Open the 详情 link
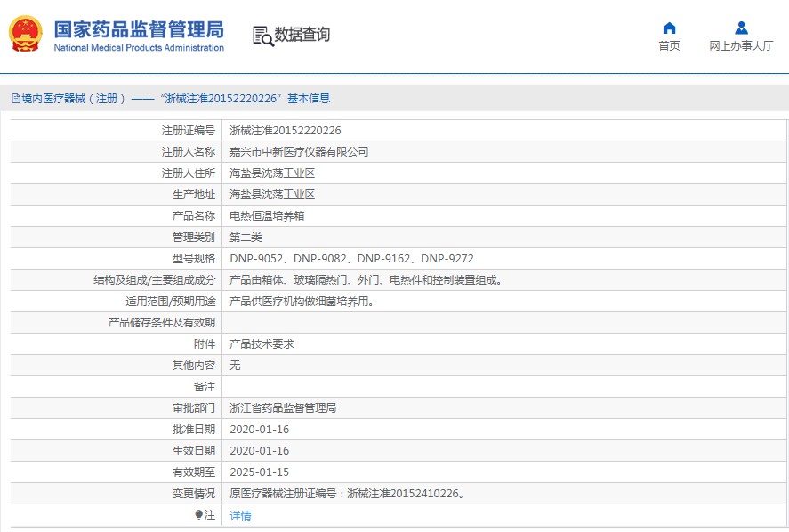The width and height of the screenshot is (789, 532). coord(240,515)
